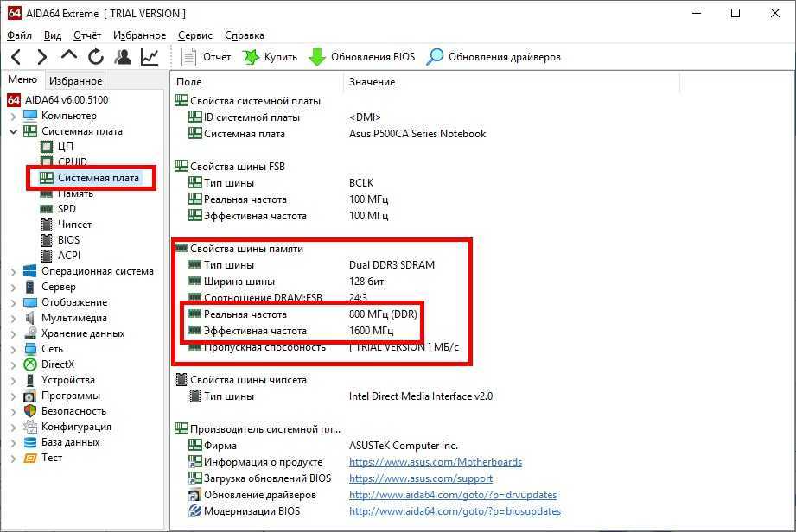Image resolution: width=796 pixels, height=532 pixels.
Task: Click the Тест benchmark icon
Action: 30,458
